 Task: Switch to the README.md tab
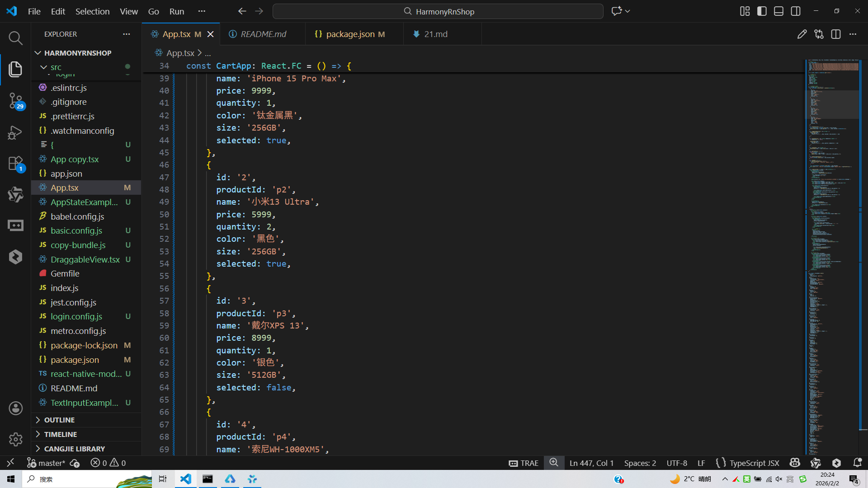(x=263, y=34)
